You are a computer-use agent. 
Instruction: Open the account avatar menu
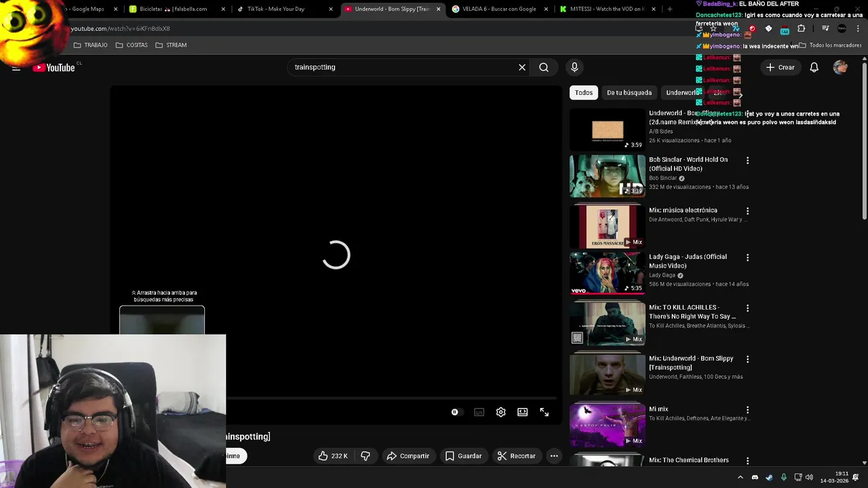click(x=840, y=67)
